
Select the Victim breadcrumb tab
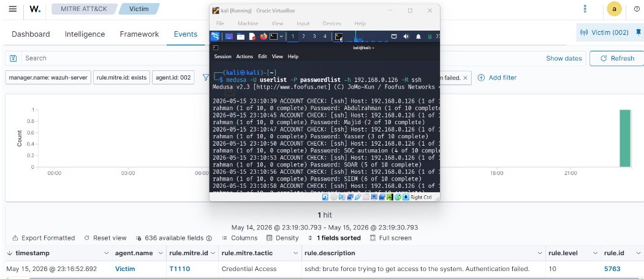(139, 9)
